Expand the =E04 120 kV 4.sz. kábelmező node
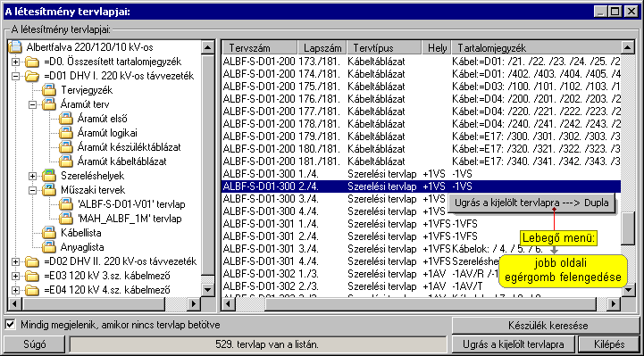The height and width of the screenshot is (356, 644). pos(15,290)
